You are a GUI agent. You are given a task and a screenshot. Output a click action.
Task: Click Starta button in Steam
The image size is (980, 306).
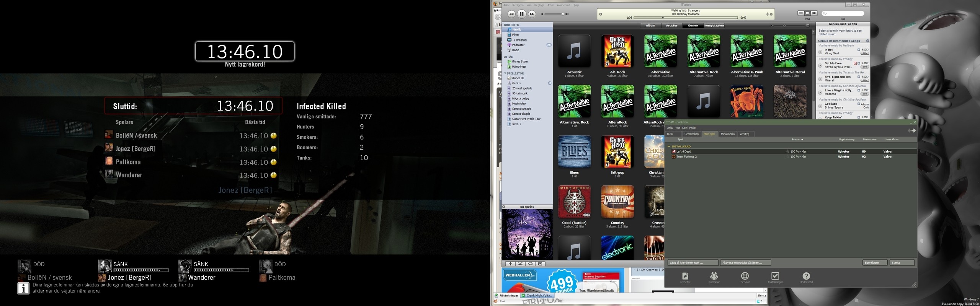(902, 263)
